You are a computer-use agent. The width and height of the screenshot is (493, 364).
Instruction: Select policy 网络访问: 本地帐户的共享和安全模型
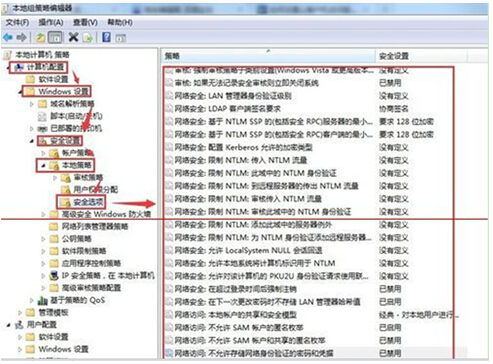[x=236, y=315]
